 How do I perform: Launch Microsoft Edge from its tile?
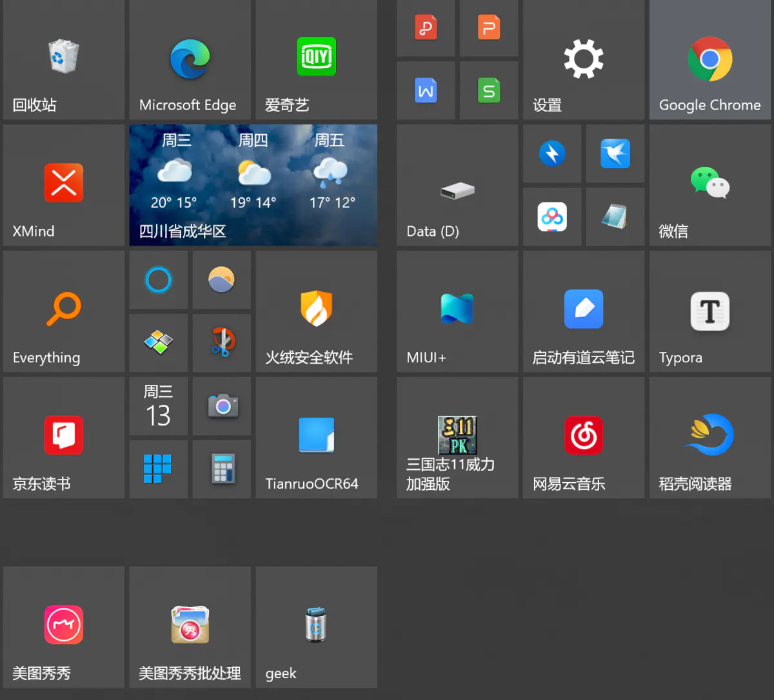[x=190, y=59]
